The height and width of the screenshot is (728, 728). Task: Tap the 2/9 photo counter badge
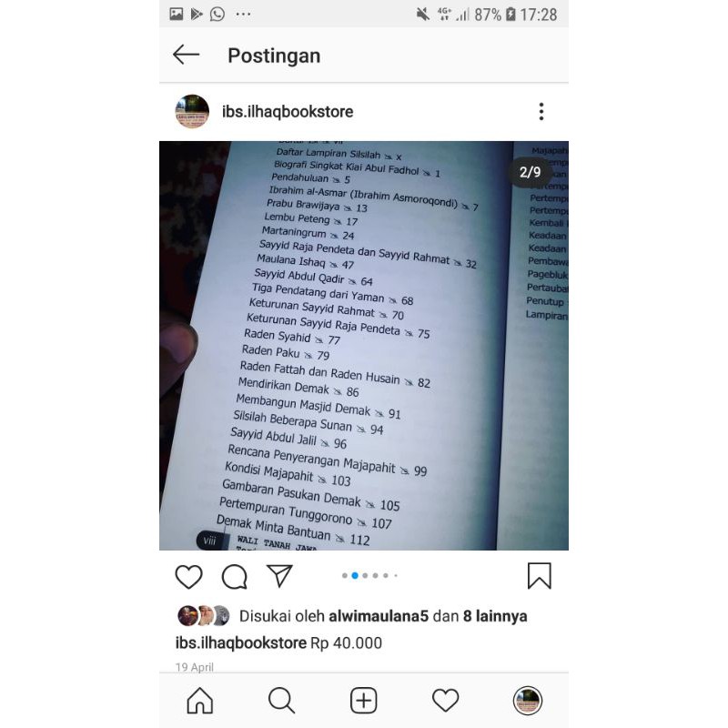point(530,172)
